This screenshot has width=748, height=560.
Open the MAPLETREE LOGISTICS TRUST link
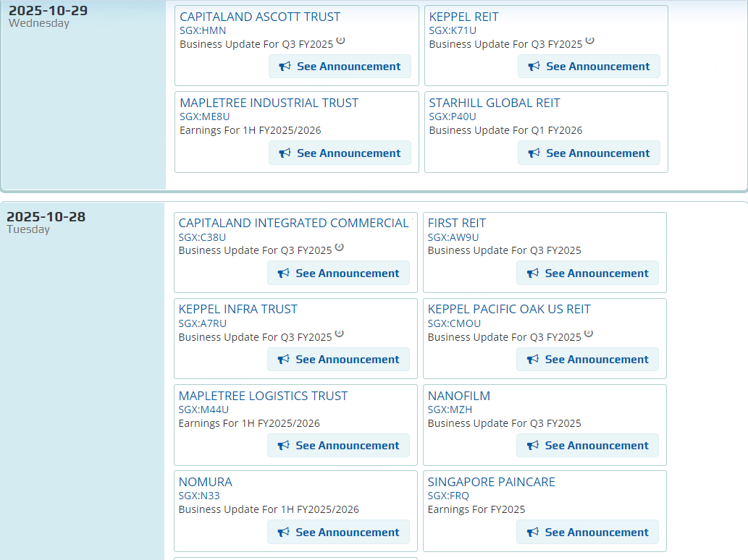[263, 396]
